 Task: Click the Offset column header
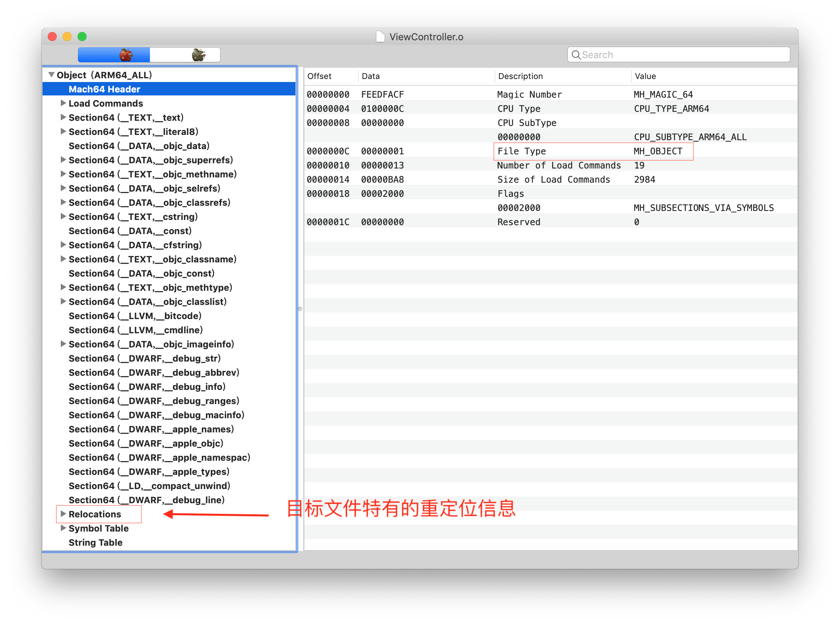click(x=319, y=76)
